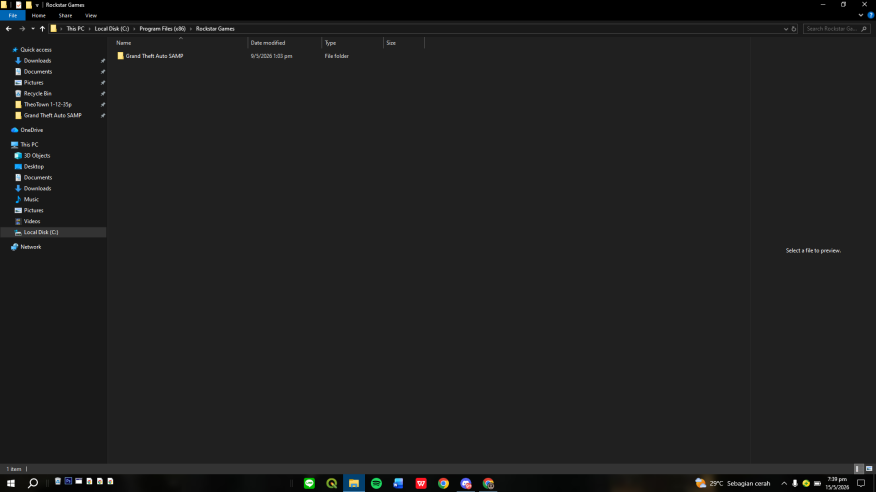Click the microphone tray icon
The image size is (876, 492).
point(794,484)
